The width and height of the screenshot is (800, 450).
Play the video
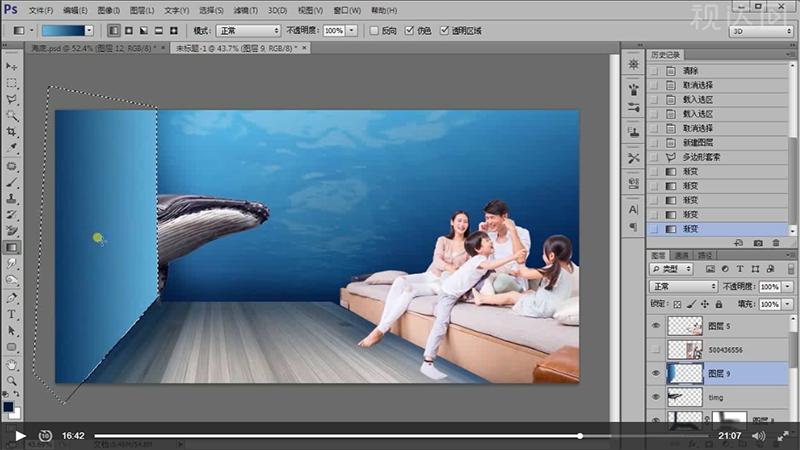click(x=20, y=436)
